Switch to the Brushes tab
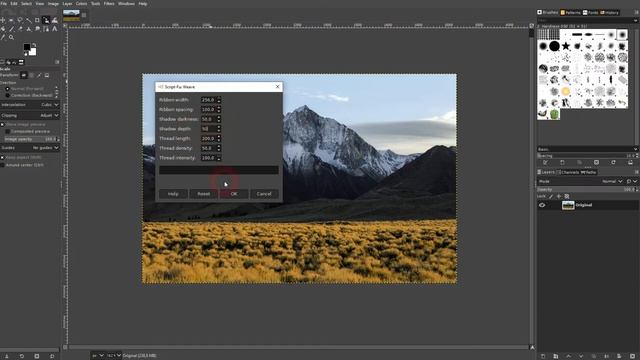Image resolution: width=640 pixels, height=360 pixels. [548, 13]
